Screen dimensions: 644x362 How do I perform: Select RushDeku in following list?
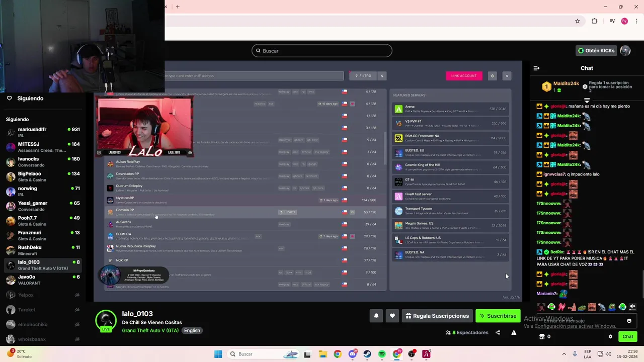(x=43, y=250)
